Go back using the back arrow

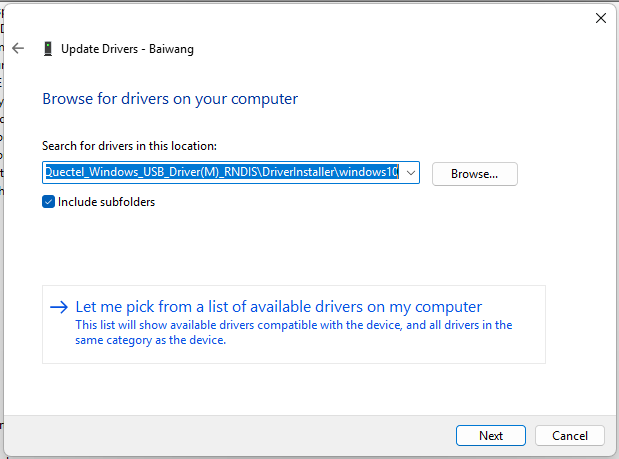[18, 49]
